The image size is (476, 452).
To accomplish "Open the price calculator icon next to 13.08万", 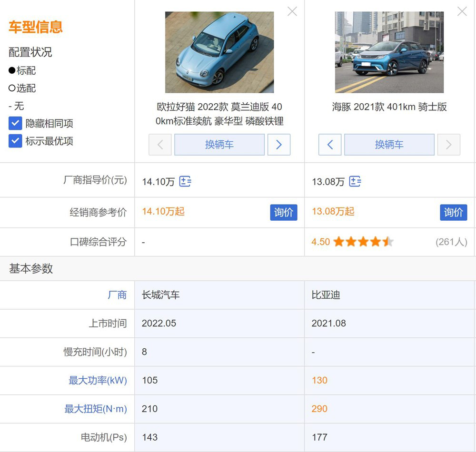I will tap(355, 181).
